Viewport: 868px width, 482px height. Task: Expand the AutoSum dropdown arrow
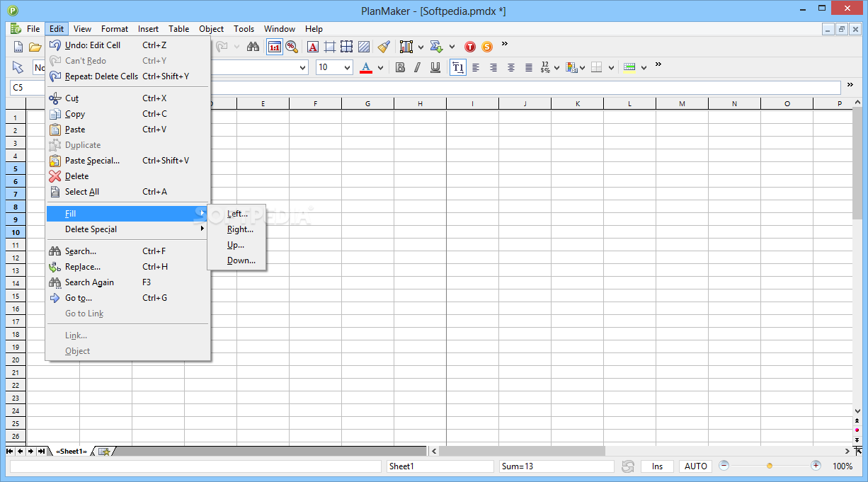click(x=452, y=47)
